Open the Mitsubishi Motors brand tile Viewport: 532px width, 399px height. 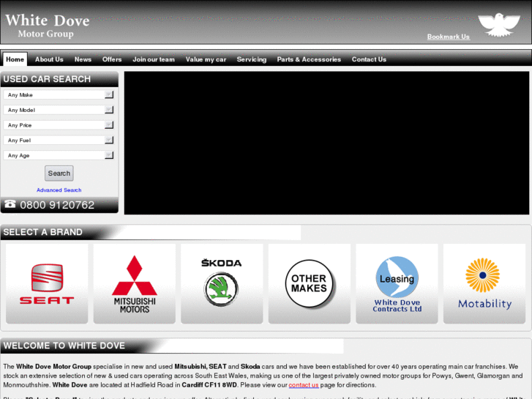coord(135,283)
